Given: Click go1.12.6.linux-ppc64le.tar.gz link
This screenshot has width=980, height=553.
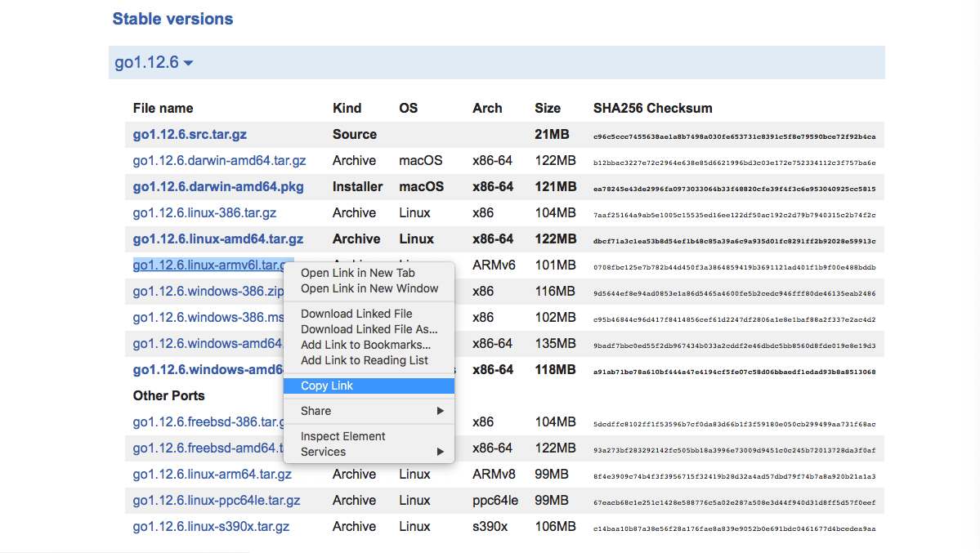Looking at the screenshot, I should click(x=217, y=501).
